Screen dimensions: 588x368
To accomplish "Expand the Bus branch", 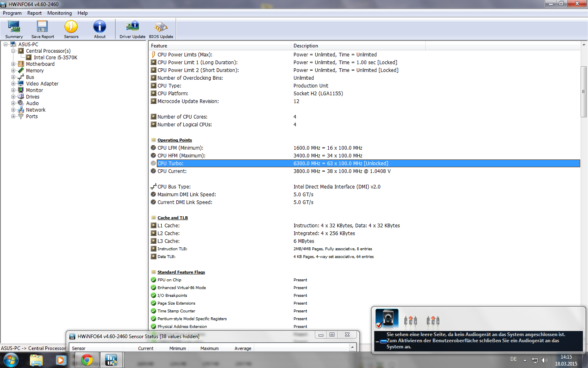I will (x=13, y=77).
